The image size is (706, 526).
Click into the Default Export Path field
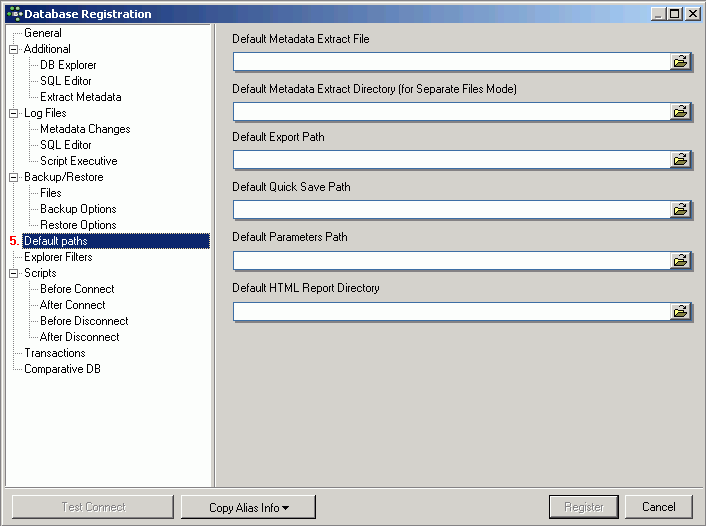pyautogui.click(x=452, y=159)
